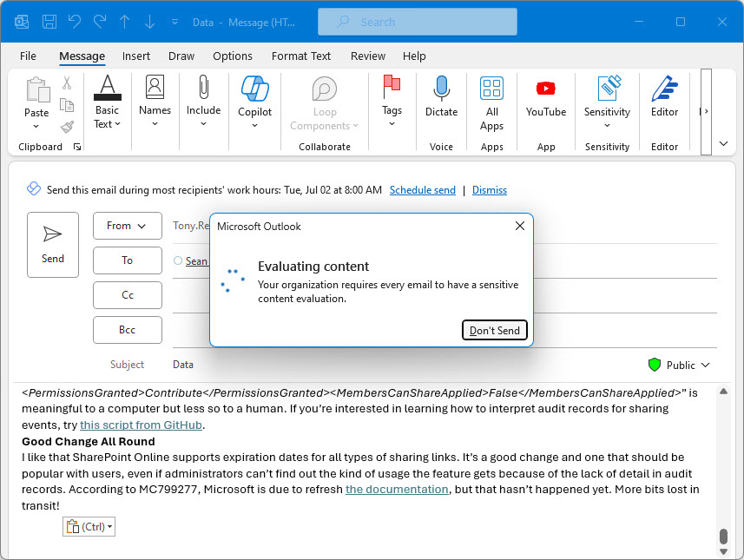Viewport: 744px width, 560px height.
Task: Expand the Paste Options (Ctrl) dropdown
Action: 89,527
